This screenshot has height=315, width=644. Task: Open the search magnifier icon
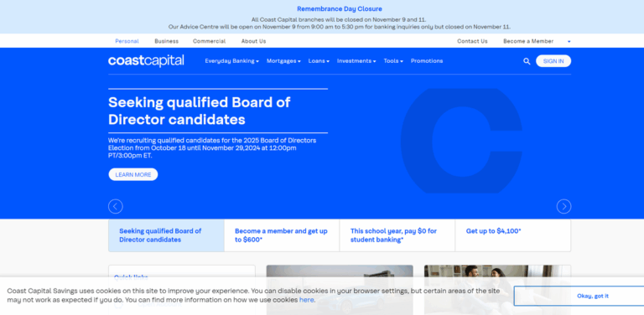(527, 61)
